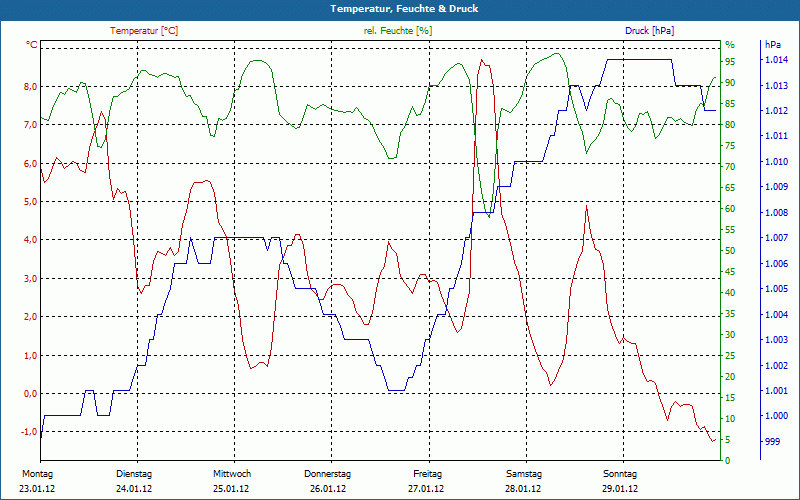Click the '1.000' pressure axis value
Image resolution: width=800 pixels, height=500 pixels.
coord(776,416)
